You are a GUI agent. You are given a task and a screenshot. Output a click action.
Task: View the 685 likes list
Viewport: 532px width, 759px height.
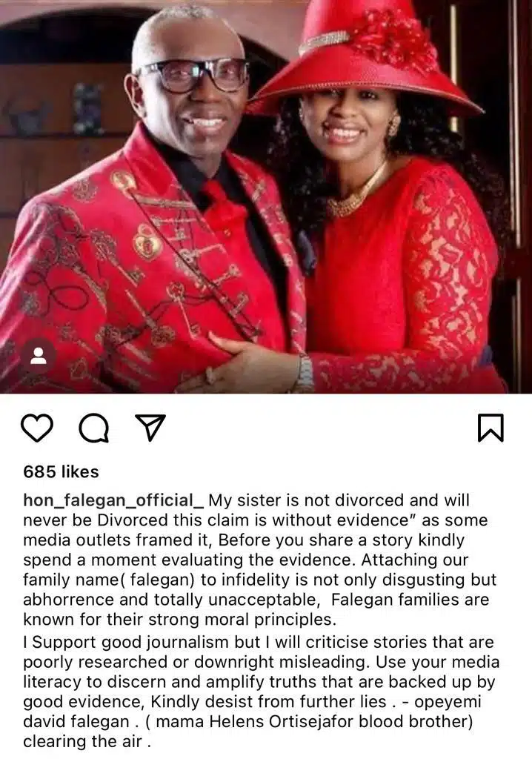pos(61,471)
